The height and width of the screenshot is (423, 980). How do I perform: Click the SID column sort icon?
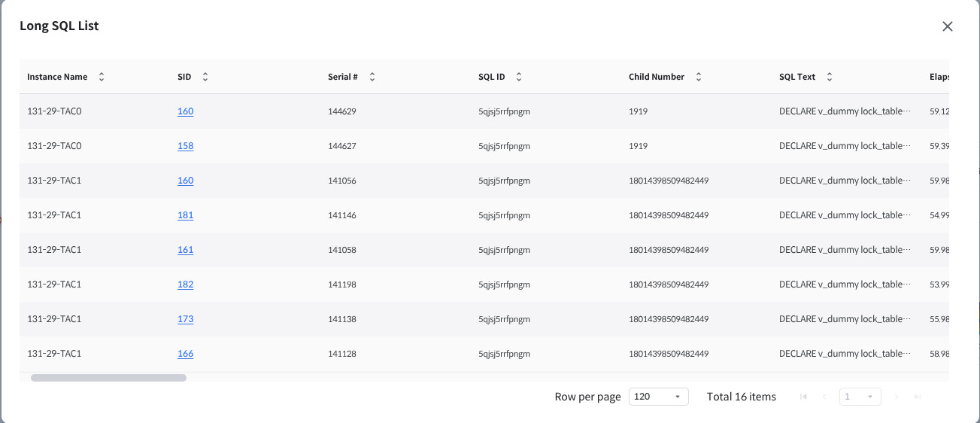205,77
